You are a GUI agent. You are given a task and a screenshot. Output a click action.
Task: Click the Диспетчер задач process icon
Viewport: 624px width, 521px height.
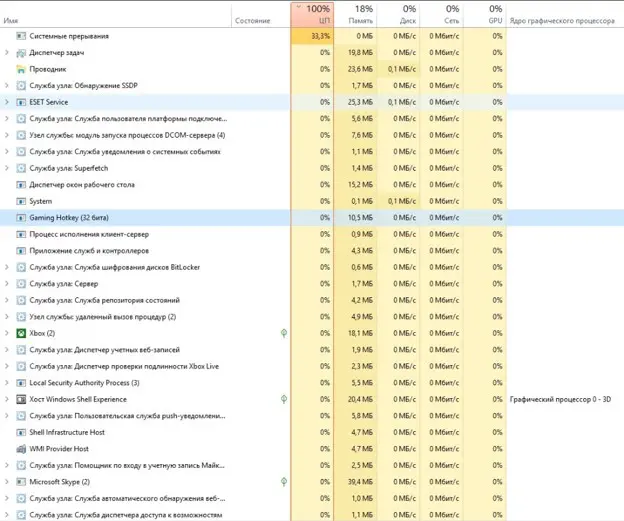tap(21, 53)
